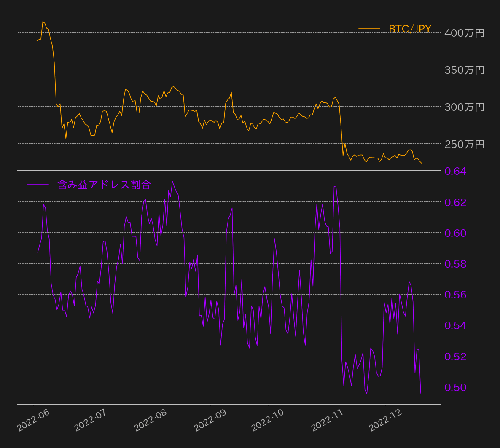The width and height of the screenshot is (500, 448).
Task: Select the 350万円 axis tick label
Action: [x=464, y=70]
